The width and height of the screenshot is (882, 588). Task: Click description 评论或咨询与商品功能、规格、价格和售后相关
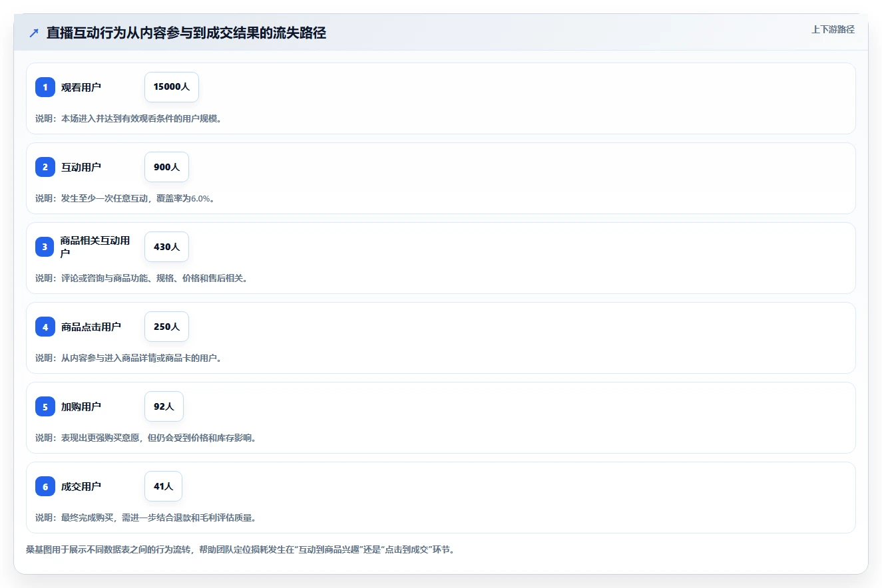pyautogui.click(x=142, y=278)
